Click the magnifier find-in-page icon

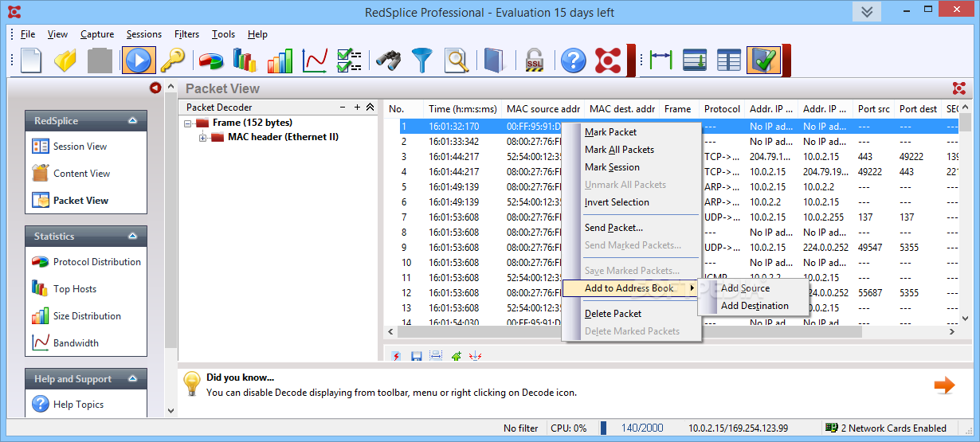[456, 61]
